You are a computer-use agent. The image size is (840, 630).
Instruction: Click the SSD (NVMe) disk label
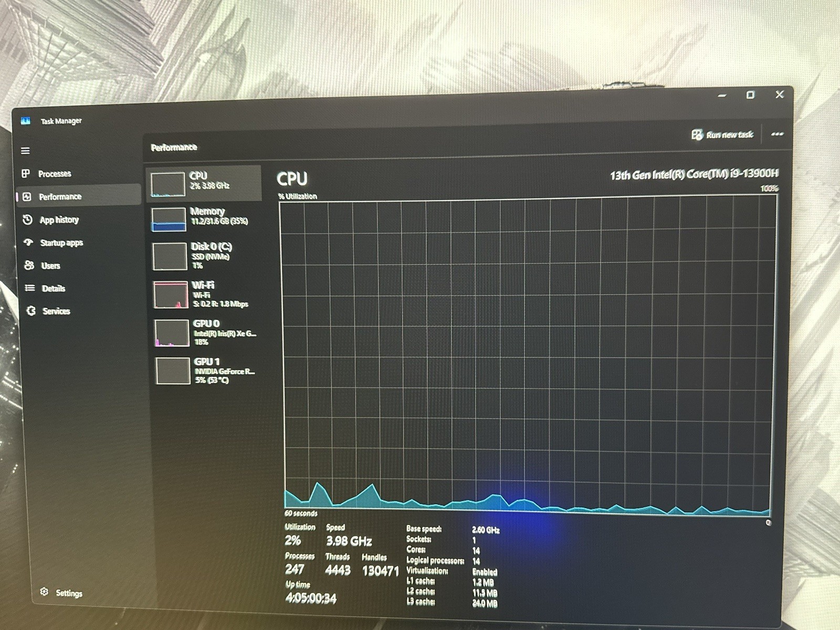211,257
